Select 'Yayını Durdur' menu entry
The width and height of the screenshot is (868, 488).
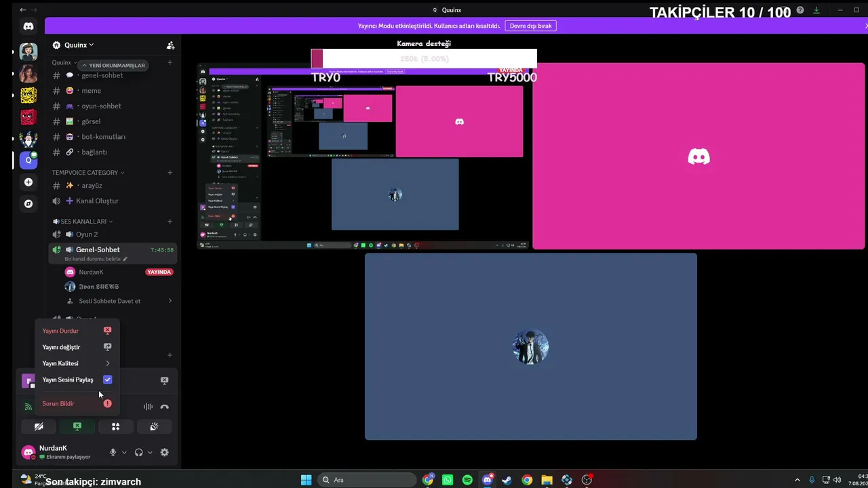[x=76, y=331]
